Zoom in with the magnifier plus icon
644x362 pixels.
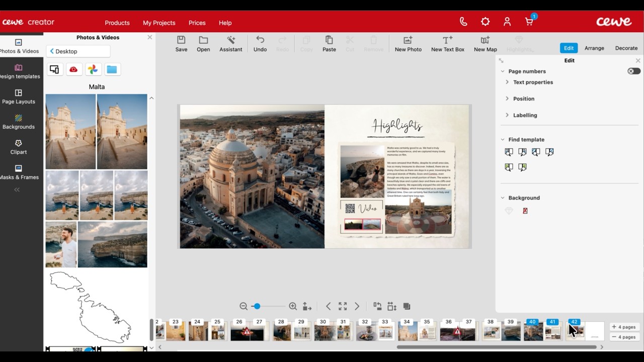coord(293,306)
